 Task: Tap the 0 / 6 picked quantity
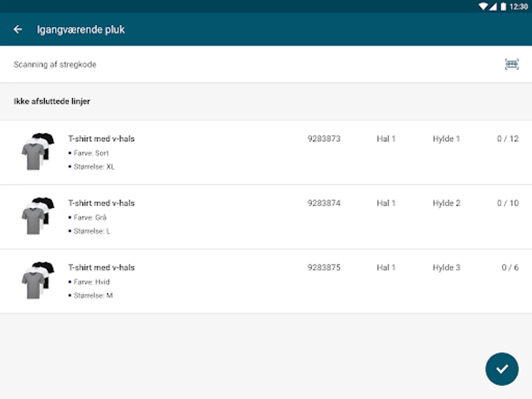tap(510, 268)
